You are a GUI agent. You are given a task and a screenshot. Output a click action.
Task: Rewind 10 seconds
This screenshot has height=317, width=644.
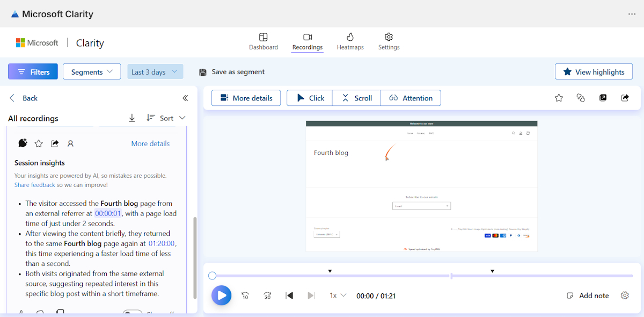[245, 296]
